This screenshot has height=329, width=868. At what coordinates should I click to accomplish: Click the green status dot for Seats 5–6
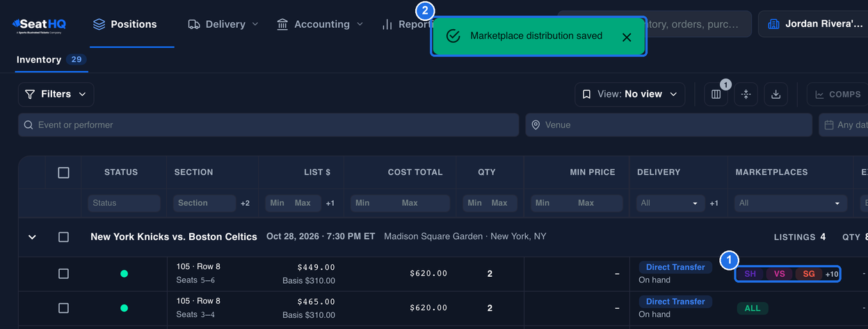point(124,274)
